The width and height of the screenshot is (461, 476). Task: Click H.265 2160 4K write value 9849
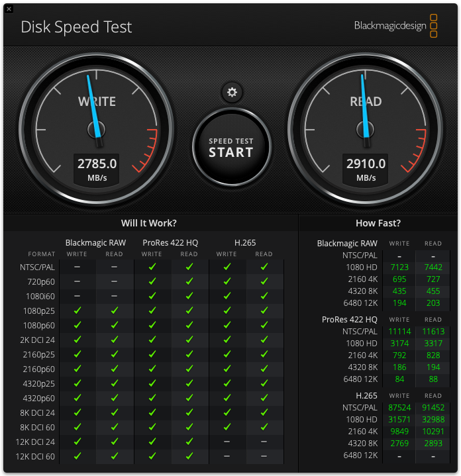399,432
